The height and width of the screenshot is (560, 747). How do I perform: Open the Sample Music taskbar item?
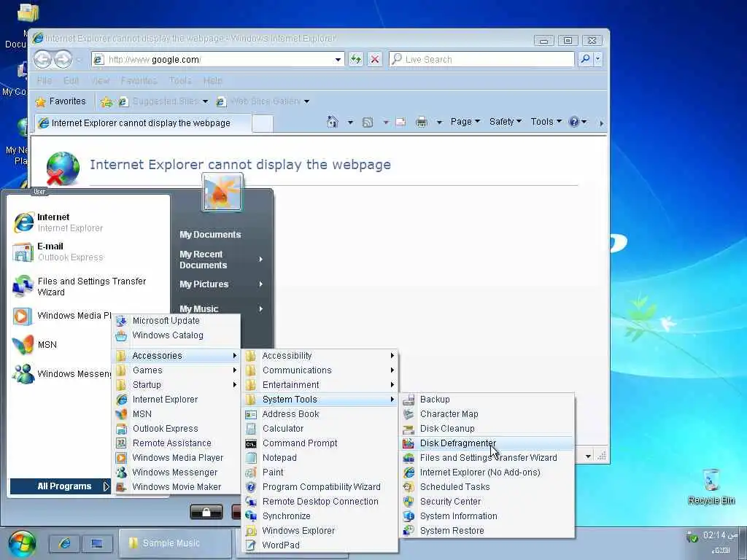click(x=175, y=542)
